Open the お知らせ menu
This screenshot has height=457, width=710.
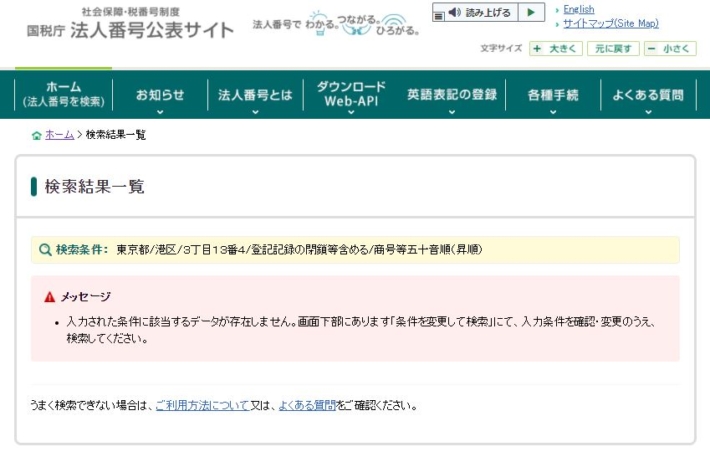tap(160, 95)
